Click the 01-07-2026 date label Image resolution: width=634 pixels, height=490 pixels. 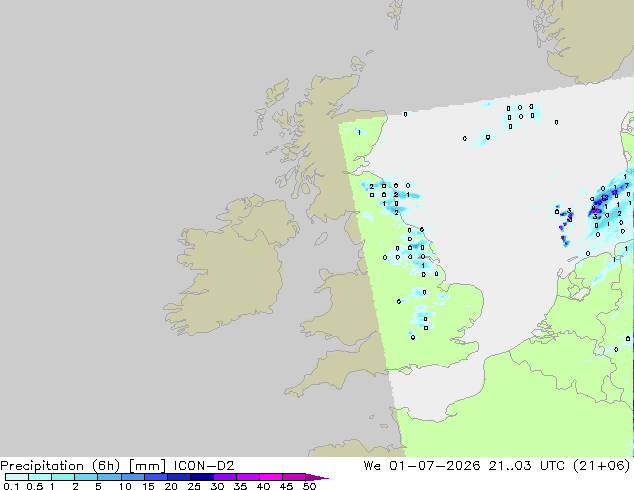click(434, 466)
